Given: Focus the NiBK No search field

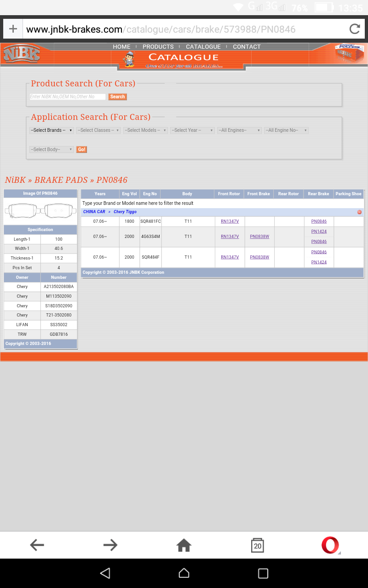Looking at the screenshot, I should [x=68, y=97].
